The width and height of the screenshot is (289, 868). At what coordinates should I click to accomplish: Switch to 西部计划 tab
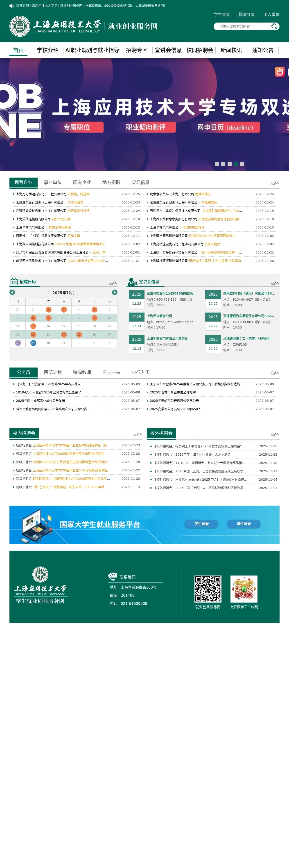point(53,372)
